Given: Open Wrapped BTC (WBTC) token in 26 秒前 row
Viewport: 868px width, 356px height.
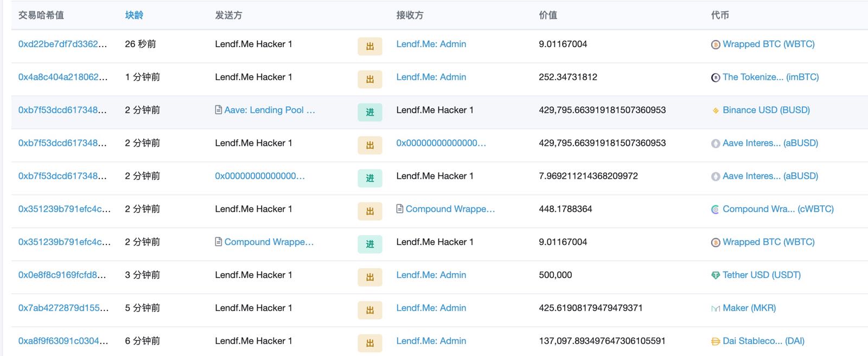Looking at the screenshot, I should [x=769, y=44].
